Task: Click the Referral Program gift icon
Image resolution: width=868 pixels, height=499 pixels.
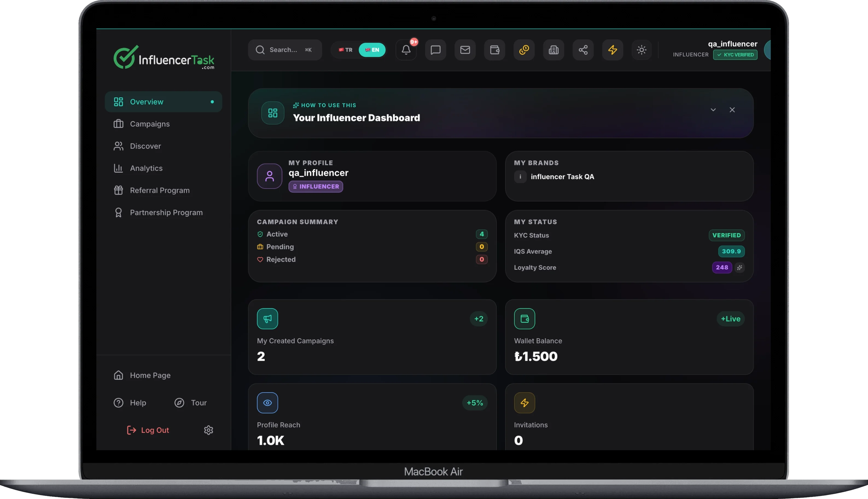Action: tap(118, 190)
